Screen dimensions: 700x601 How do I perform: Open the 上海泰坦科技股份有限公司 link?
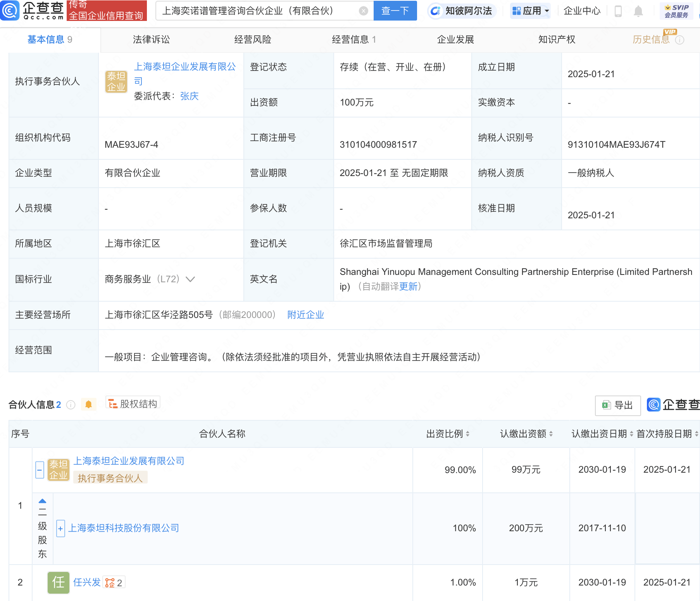[124, 528]
